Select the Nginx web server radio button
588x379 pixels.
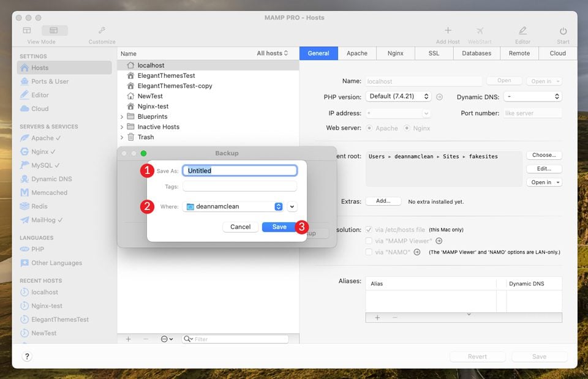click(408, 129)
